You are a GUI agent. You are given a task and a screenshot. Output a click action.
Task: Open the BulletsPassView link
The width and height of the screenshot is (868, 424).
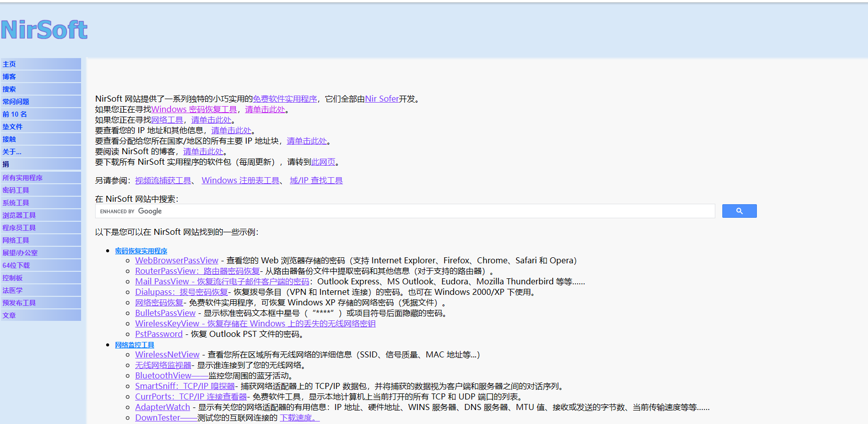(165, 313)
